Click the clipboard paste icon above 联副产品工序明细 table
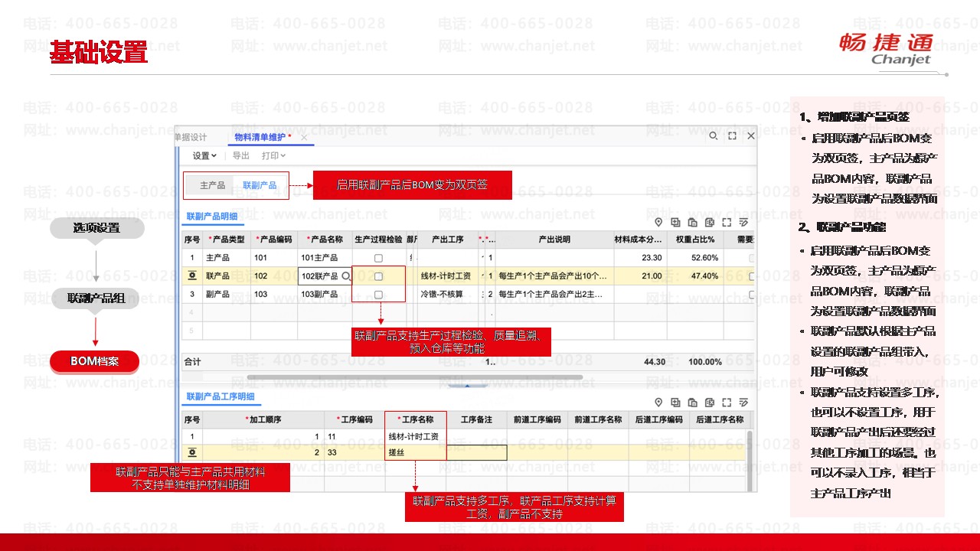The height and width of the screenshot is (551, 980). (x=692, y=403)
